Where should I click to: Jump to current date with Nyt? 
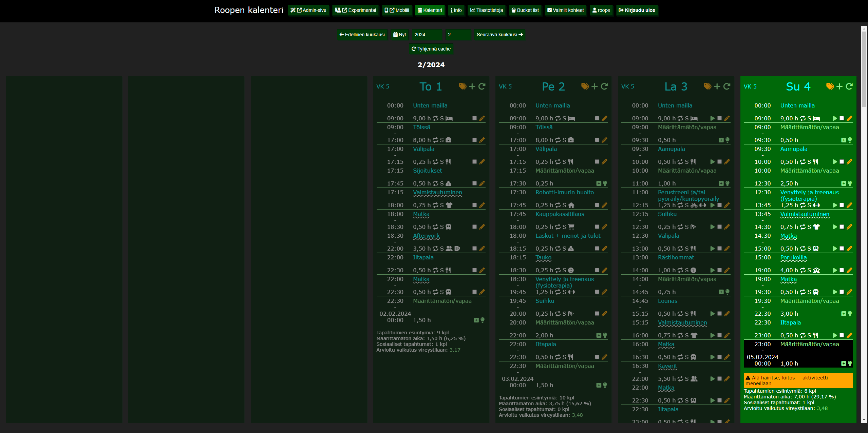[x=400, y=35]
